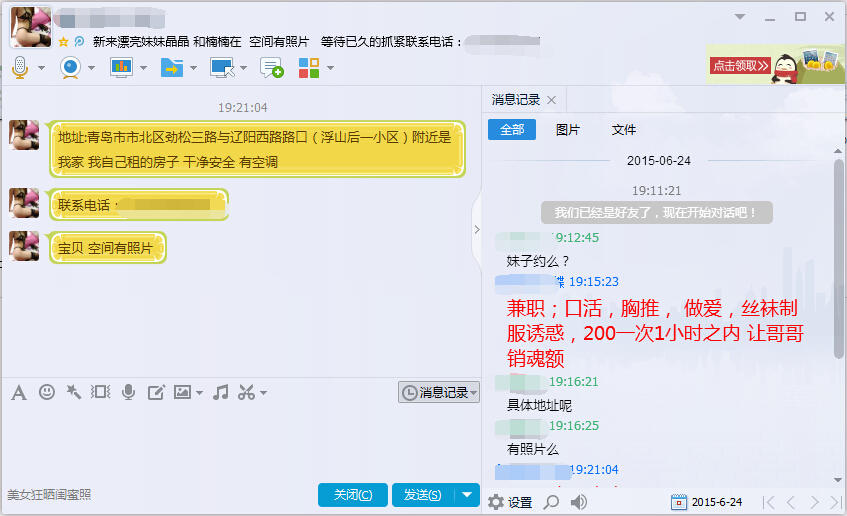
Task: Click the 发送(S) send button
Action: click(x=422, y=495)
